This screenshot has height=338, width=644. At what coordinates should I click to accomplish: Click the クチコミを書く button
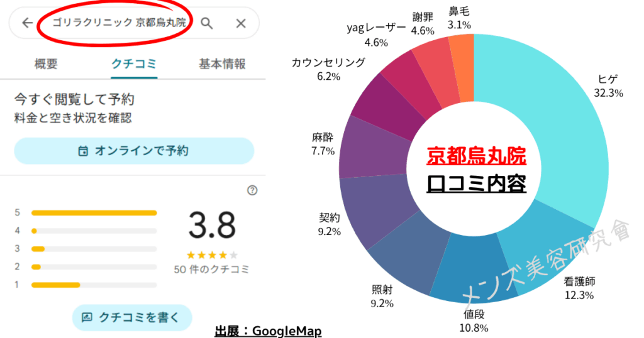click(132, 317)
